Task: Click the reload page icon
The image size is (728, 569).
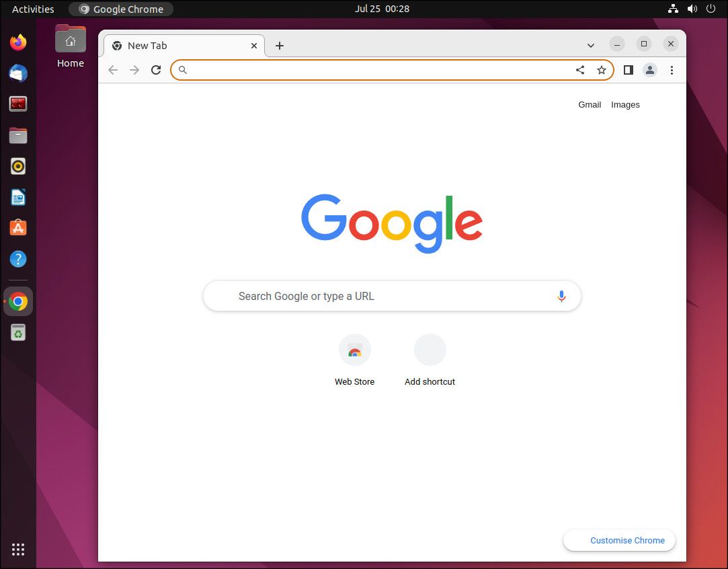Action: (156, 70)
